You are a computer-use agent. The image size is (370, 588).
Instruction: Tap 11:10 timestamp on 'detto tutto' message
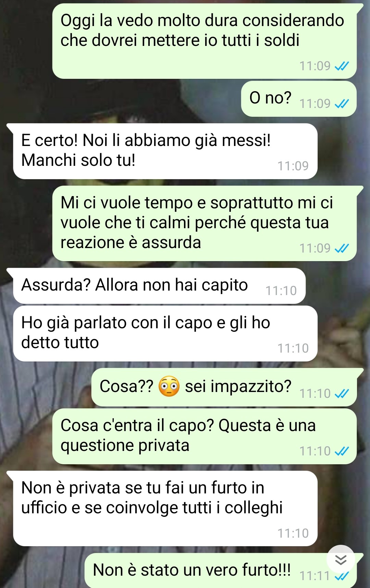[293, 348]
